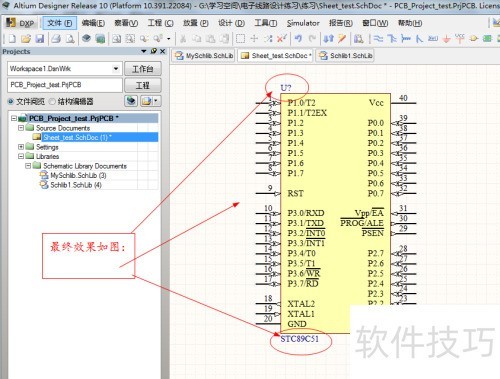The width and height of the screenshot is (500, 379).
Task: Open an existing document via folder icon
Action: [x=26, y=39]
